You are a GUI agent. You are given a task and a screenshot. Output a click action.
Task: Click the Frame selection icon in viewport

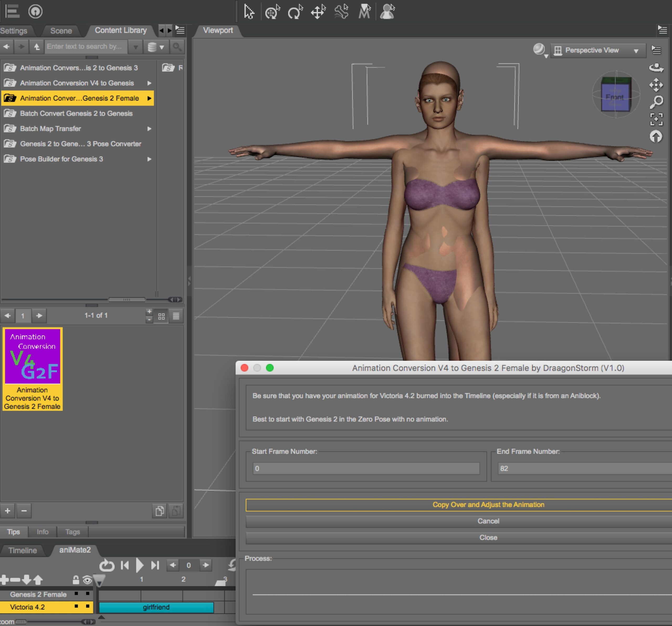tap(656, 119)
